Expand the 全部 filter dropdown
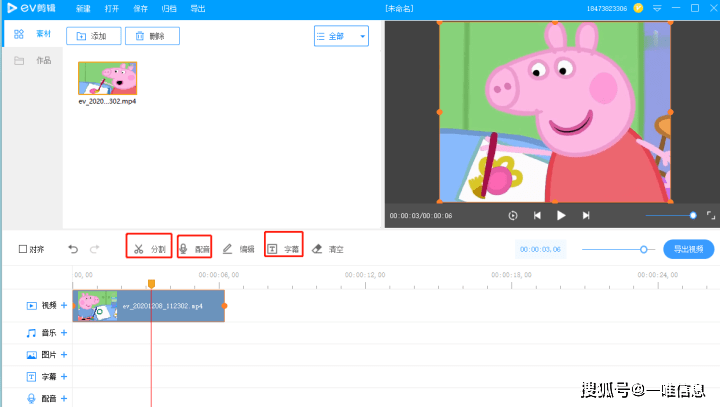720x407 pixels. tap(341, 36)
